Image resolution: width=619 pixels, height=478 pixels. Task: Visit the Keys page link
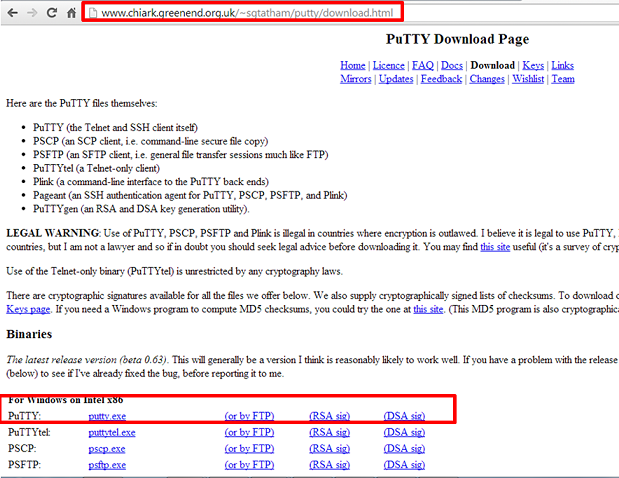[x=532, y=65]
